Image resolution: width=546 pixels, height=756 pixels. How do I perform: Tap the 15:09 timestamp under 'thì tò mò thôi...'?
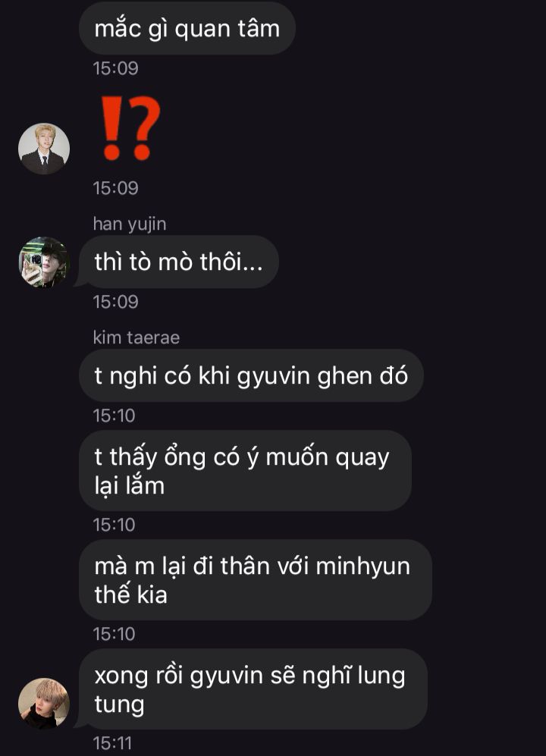pyautogui.click(x=116, y=302)
